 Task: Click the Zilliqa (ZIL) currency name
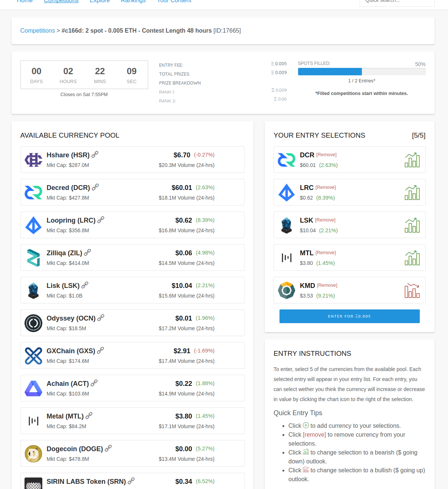tap(65, 253)
